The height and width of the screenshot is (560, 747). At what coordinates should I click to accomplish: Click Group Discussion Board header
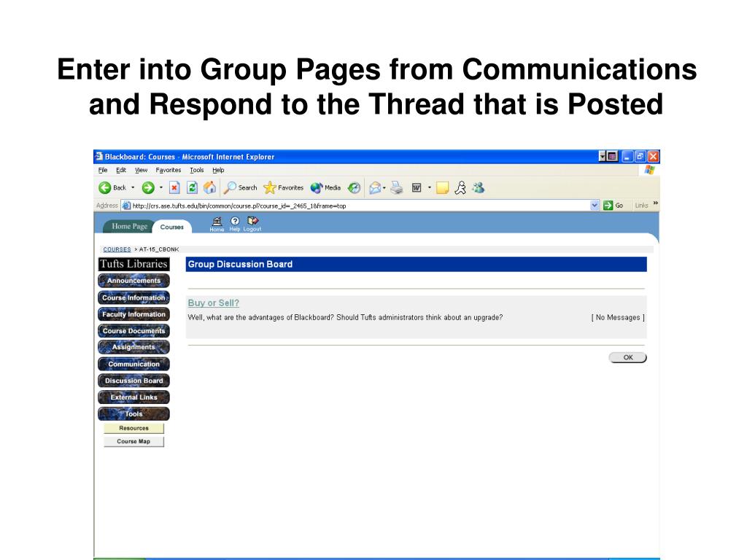point(240,264)
